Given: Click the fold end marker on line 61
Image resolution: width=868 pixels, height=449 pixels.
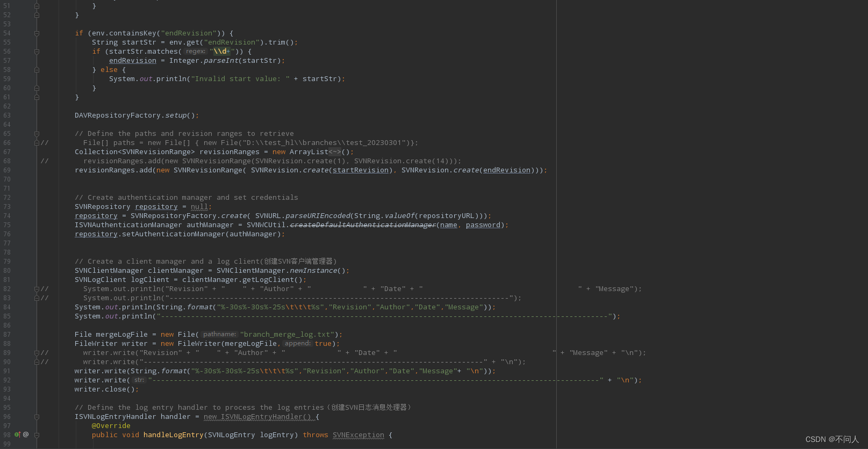Looking at the screenshot, I should (x=37, y=97).
